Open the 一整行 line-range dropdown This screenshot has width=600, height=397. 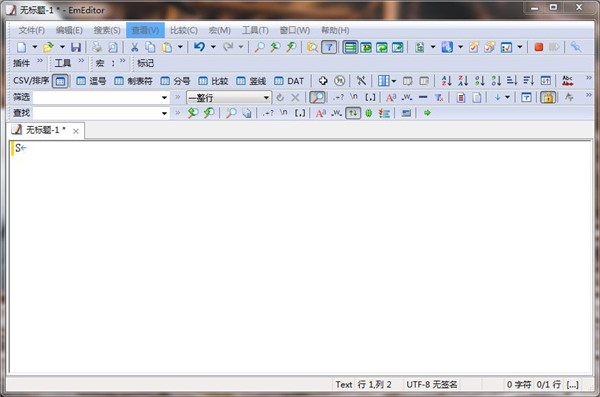click(266, 98)
